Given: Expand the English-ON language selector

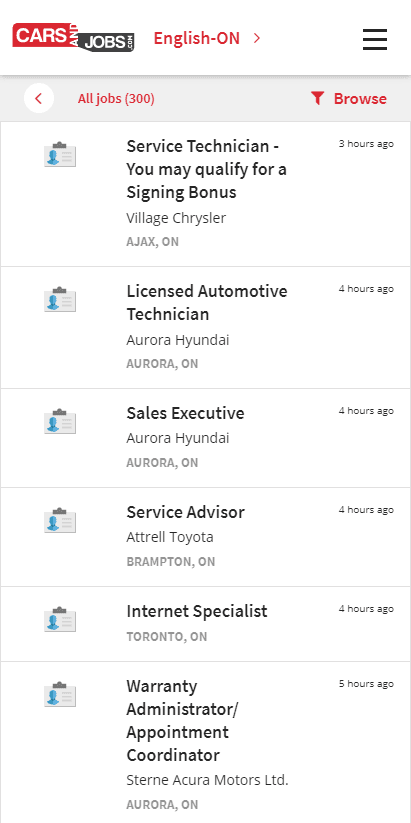Looking at the screenshot, I should tap(207, 38).
